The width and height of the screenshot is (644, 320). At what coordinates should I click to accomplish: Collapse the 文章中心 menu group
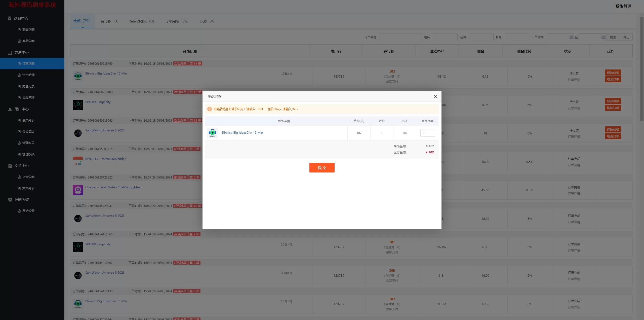[21, 166]
